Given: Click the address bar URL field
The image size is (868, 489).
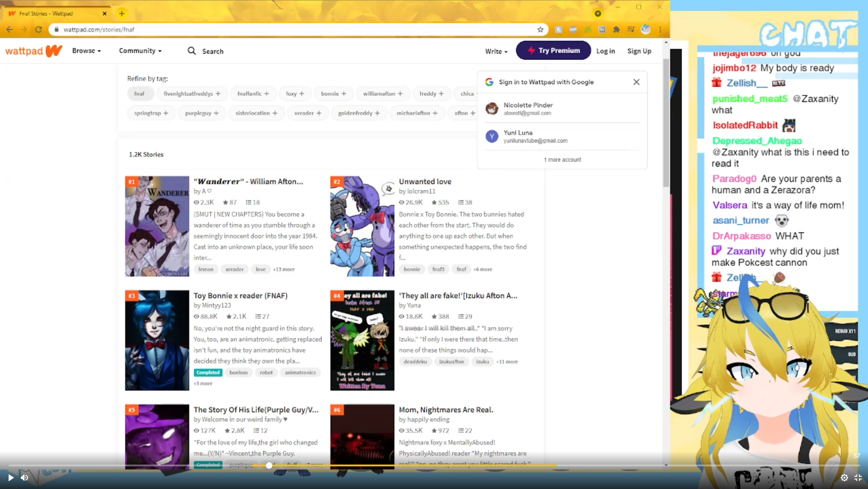Looking at the screenshot, I should [x=299, y=29].
